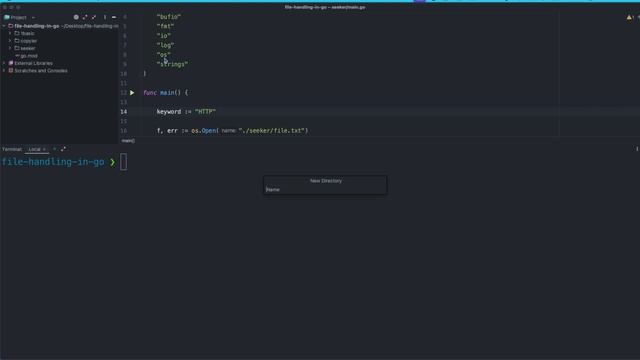Add a new terminal session tab
Viewport: 640px width, 360px height.
coord(54,149)
